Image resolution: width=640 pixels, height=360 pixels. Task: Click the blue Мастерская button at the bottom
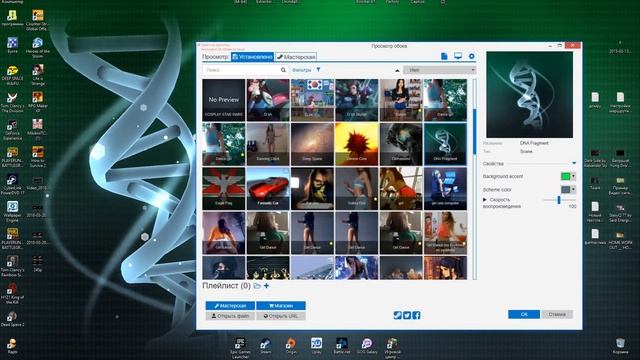click(230, 305)
